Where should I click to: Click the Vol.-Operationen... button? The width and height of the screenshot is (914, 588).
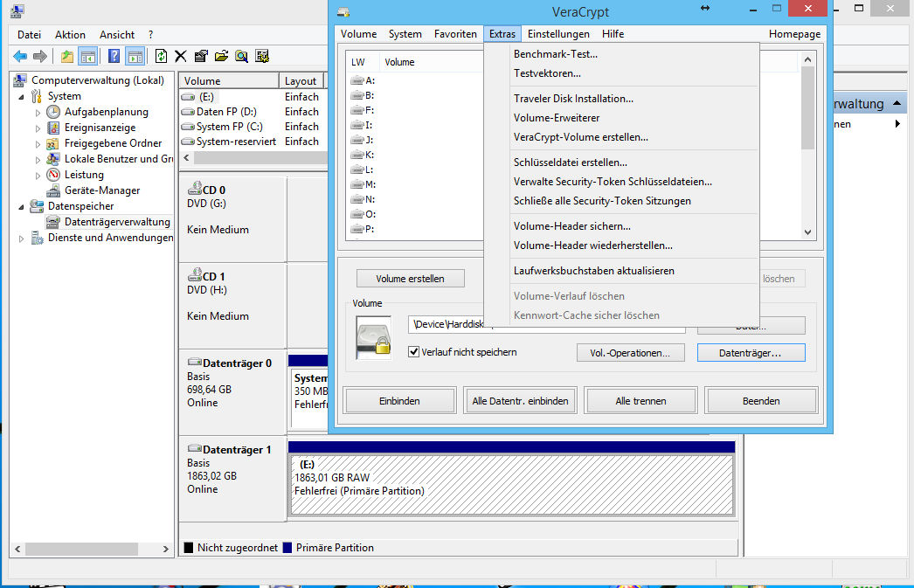click(x=630, y=353)
